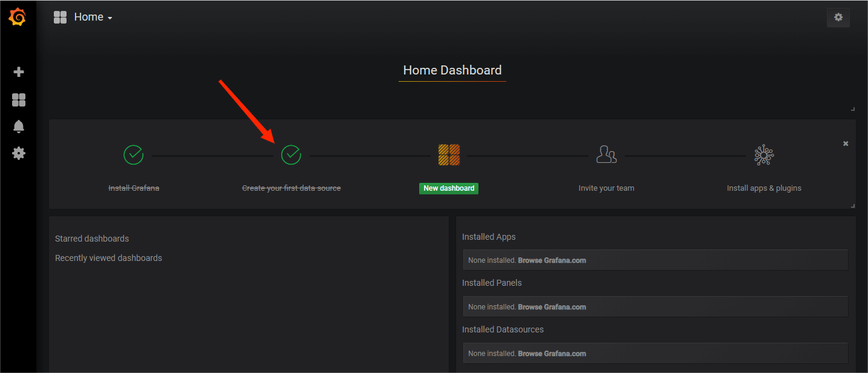868x373 pixels.
Task: Click the Recently viewed dashboards heading
Action: (x=108, y=258)
